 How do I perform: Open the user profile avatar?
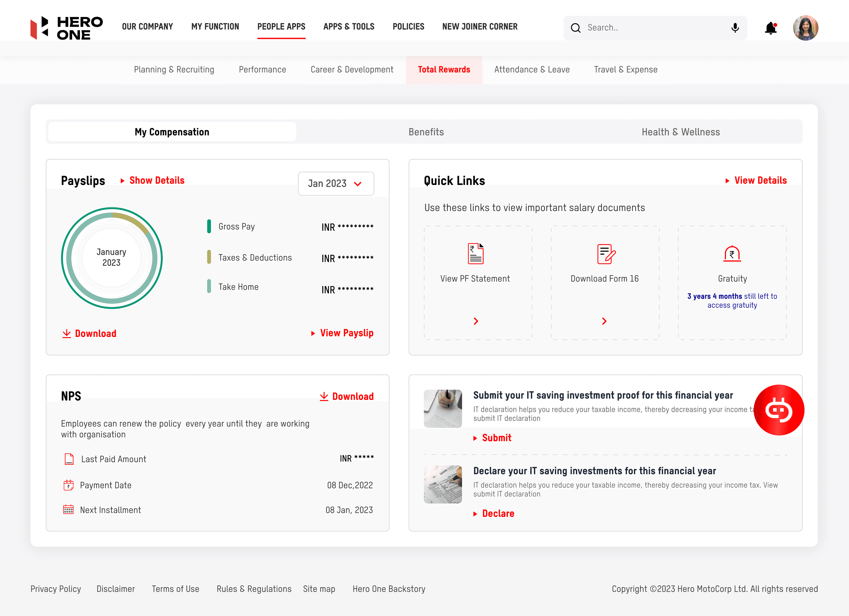(x=806, y=28)
